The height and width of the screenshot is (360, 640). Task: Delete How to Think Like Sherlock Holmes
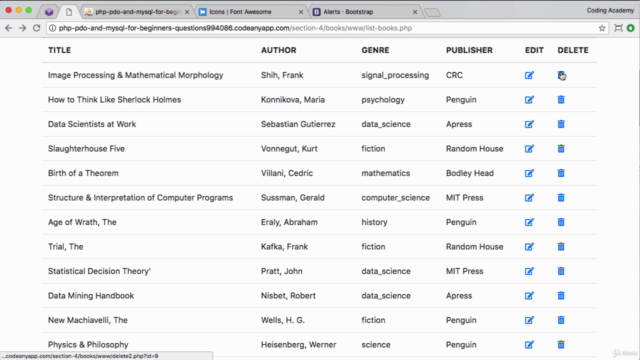[x=561, y=100]
